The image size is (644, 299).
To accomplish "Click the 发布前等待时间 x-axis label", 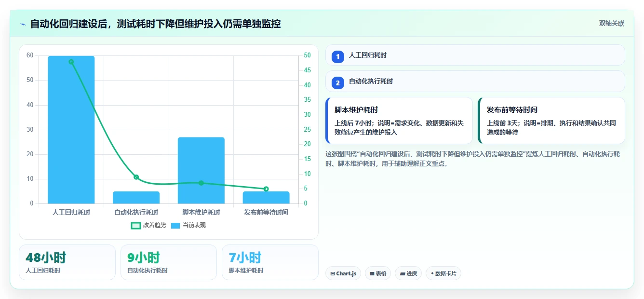I will 266,212.
